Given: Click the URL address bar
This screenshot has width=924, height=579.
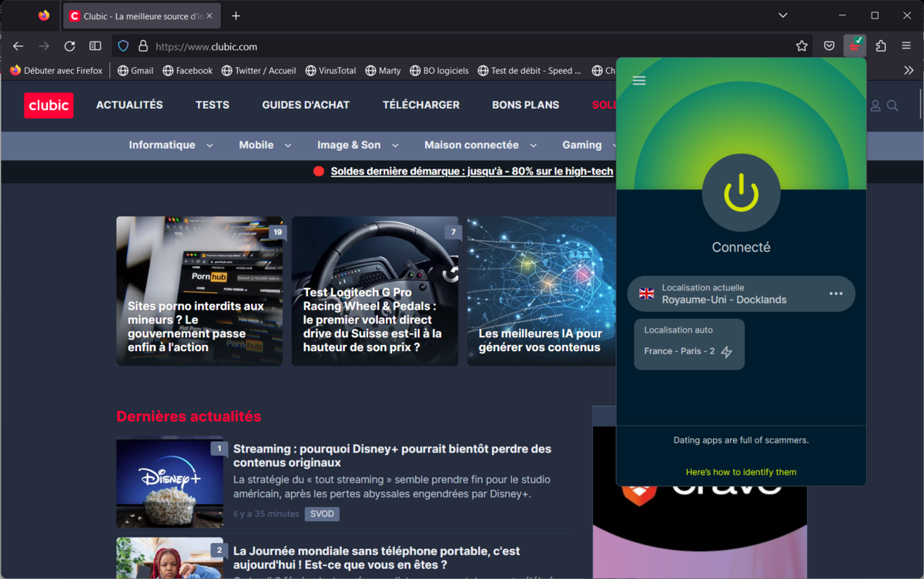Looking at the screenshot, I should (x=462, y=46).
